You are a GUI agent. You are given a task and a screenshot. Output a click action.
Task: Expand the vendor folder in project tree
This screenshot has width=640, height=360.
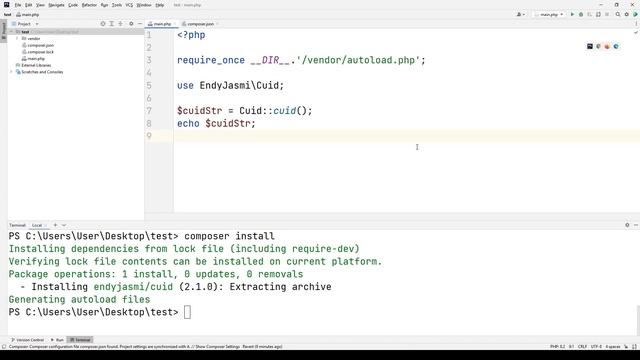17,38
